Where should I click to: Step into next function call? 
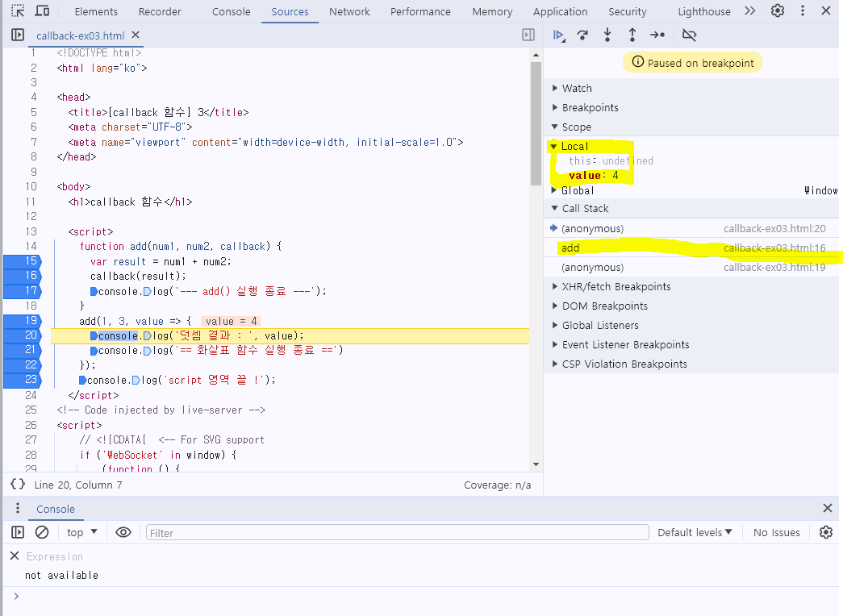[607, 35]
